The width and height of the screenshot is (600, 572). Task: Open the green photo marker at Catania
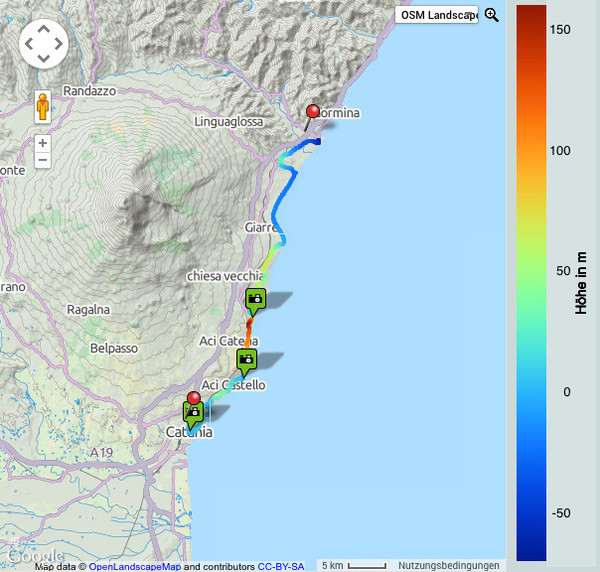coord(192,412)
